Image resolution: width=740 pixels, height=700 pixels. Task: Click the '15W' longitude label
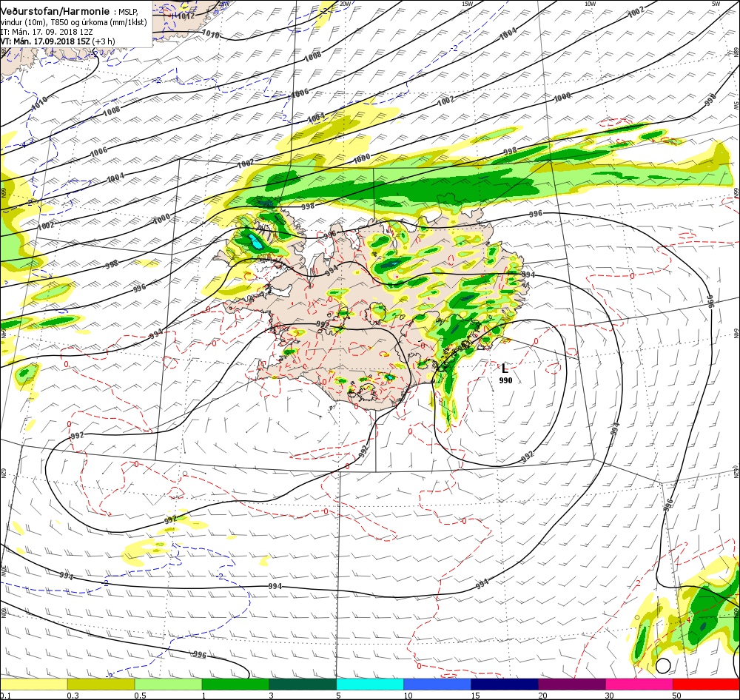coord(467,4)
